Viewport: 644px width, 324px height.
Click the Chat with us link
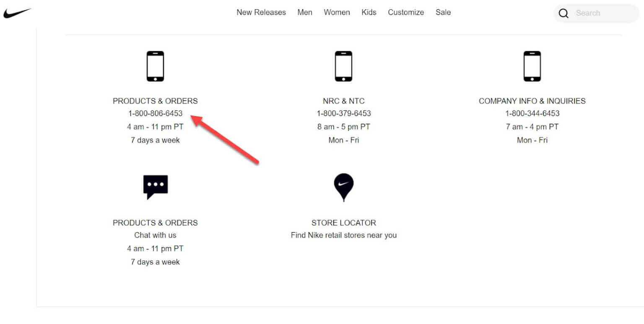point(155,235)
